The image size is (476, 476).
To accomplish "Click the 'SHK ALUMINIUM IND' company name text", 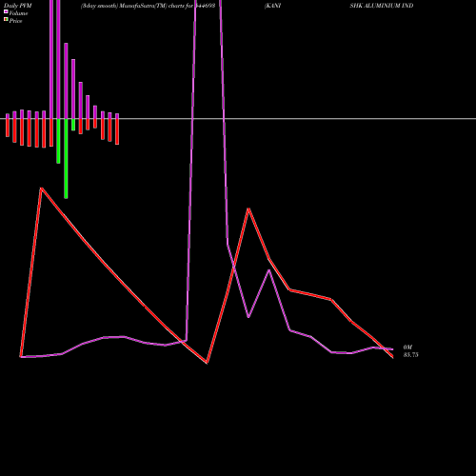I will click(382, 6).
